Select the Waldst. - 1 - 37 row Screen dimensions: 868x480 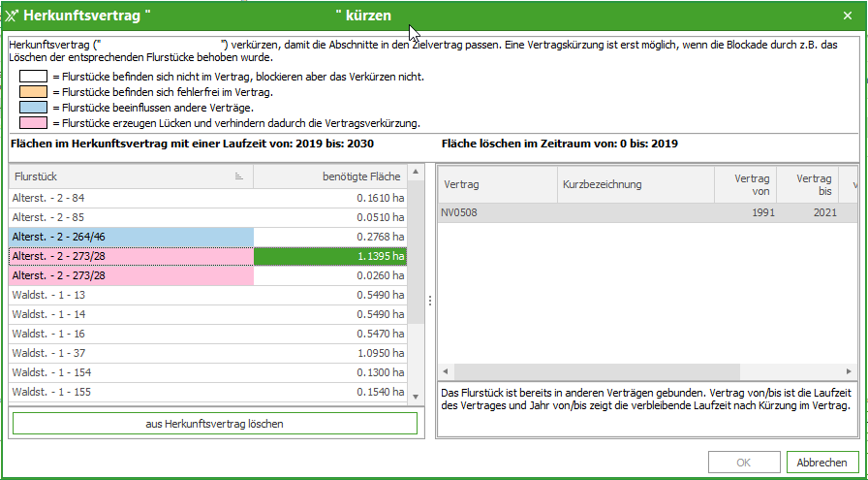(x=131, y=353)
